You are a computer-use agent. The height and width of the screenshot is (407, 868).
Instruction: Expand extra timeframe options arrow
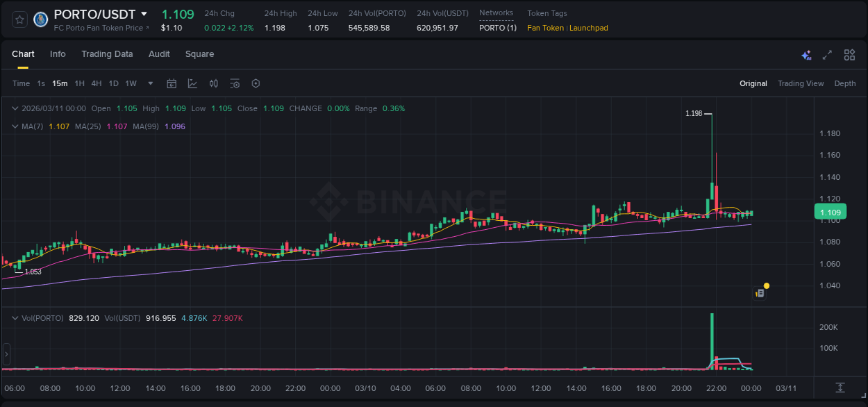click(x=149, y=83)
